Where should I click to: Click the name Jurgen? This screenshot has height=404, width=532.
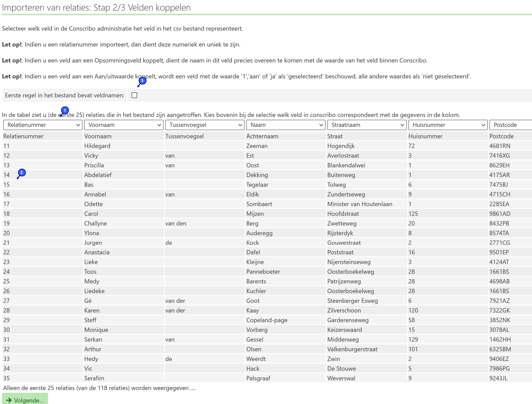93,243
